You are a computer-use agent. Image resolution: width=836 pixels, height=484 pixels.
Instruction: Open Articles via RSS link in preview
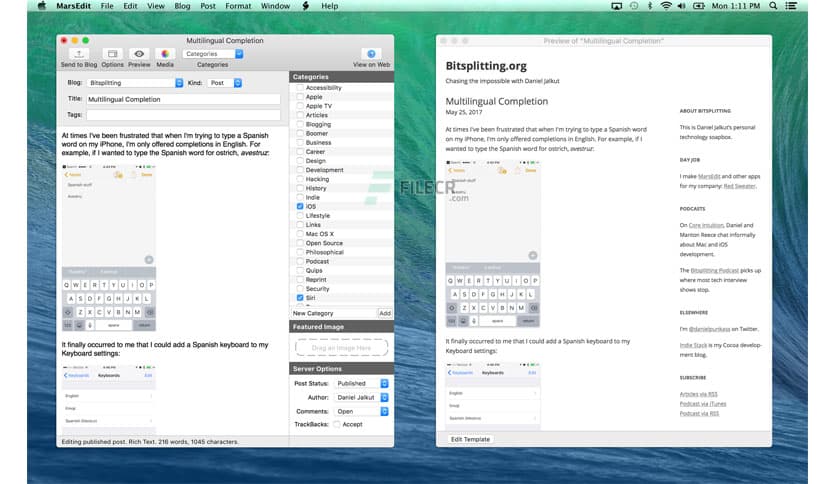pyautogui.click(x=698, y=394)
